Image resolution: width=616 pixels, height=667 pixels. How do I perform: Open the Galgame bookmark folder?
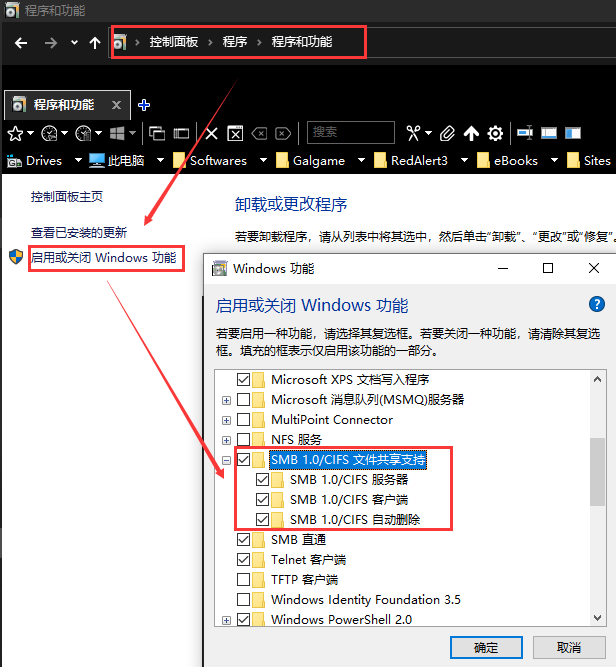311,161
